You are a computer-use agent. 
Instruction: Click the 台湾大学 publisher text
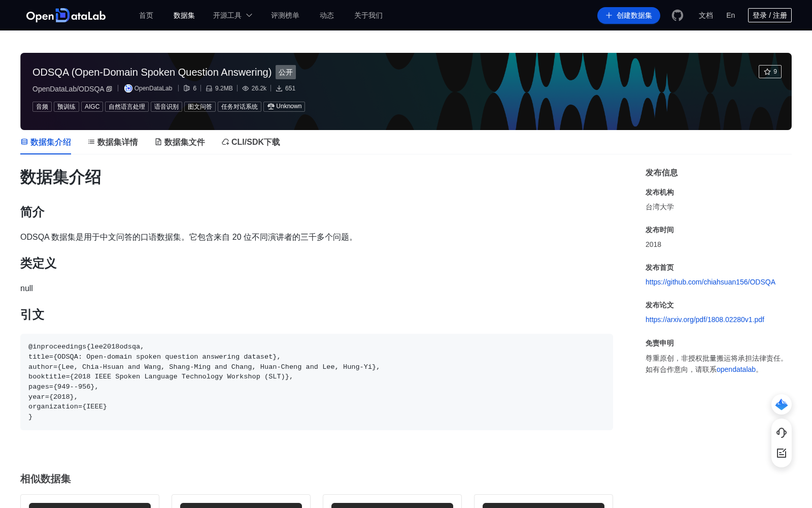click(660, 207)
